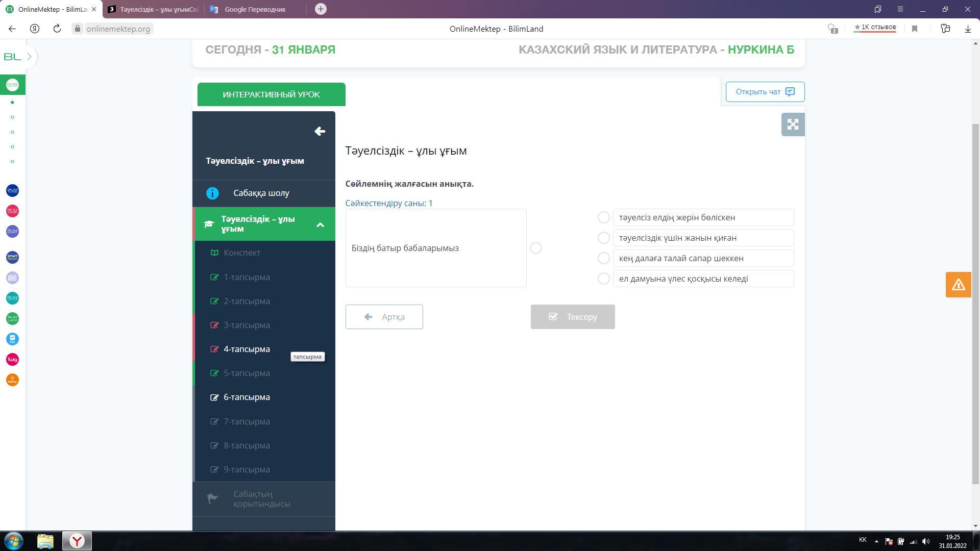980x551 pixels.
Task: Expand the BL left sidebar arrow
Action: point(29,57)
